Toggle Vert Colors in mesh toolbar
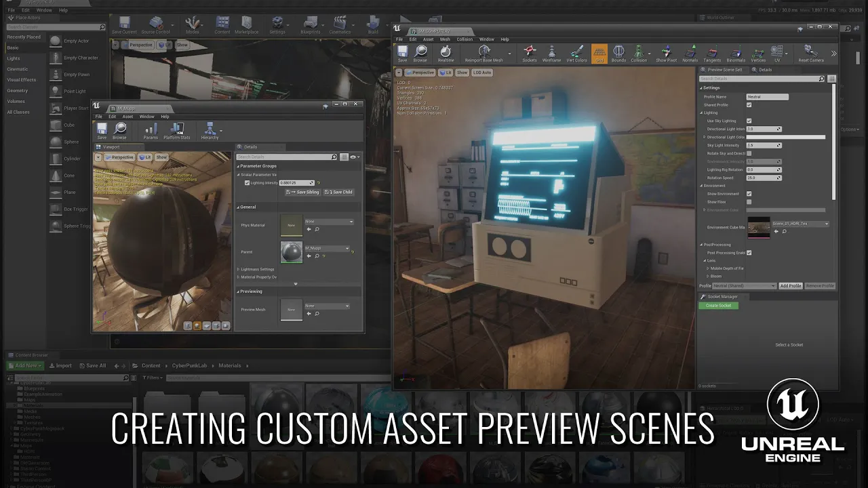 (x=576, y=53)
